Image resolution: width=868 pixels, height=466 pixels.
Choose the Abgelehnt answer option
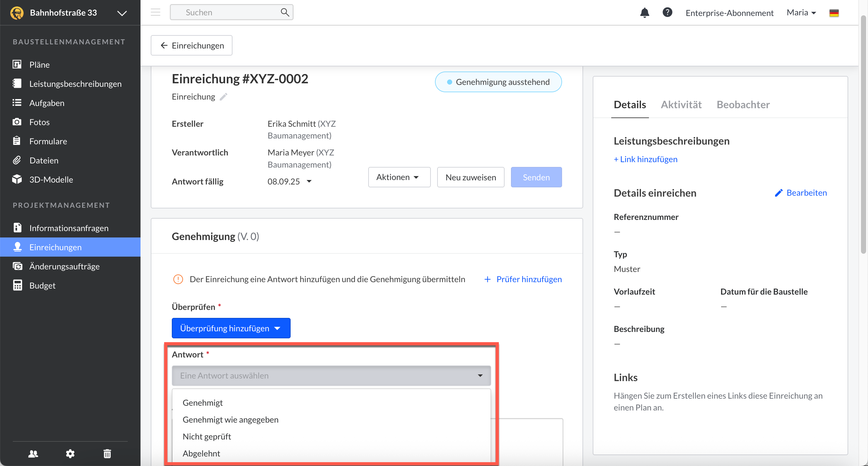tap(201, 453)
